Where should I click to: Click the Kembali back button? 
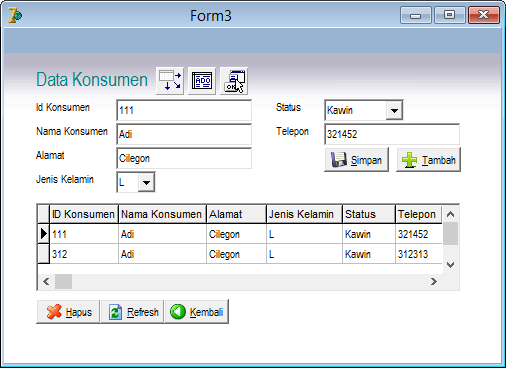(x=197, y=312)
